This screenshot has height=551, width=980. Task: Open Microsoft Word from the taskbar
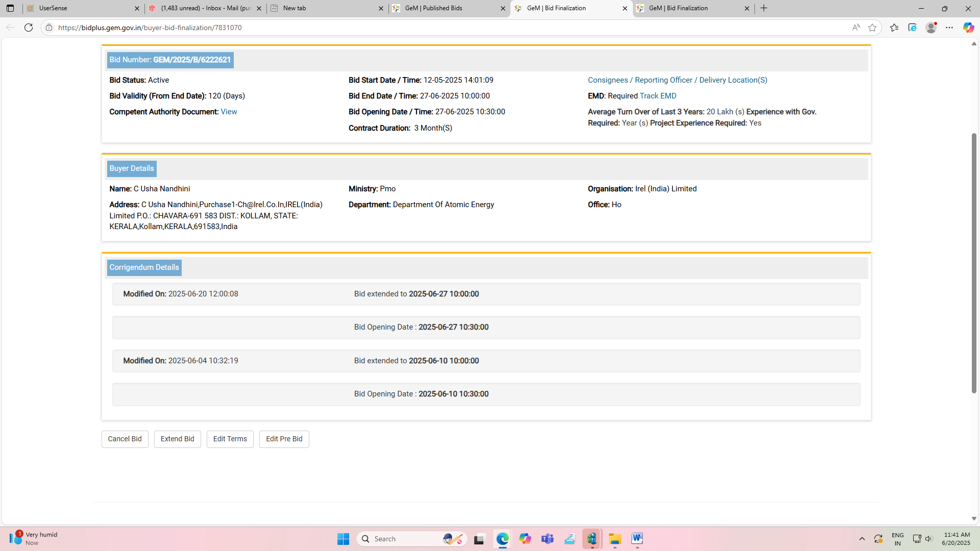coord(637,539)
